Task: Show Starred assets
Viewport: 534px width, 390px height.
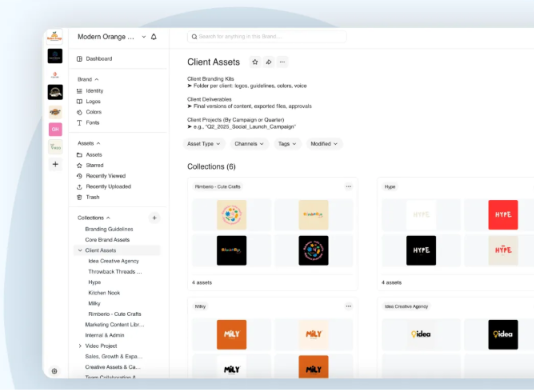Action: tap(94, 165)
